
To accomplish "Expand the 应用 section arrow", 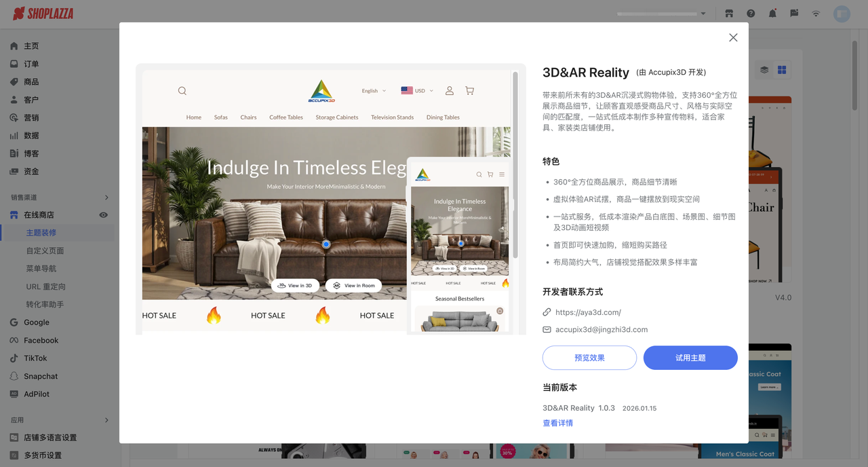I will (106, 420).
